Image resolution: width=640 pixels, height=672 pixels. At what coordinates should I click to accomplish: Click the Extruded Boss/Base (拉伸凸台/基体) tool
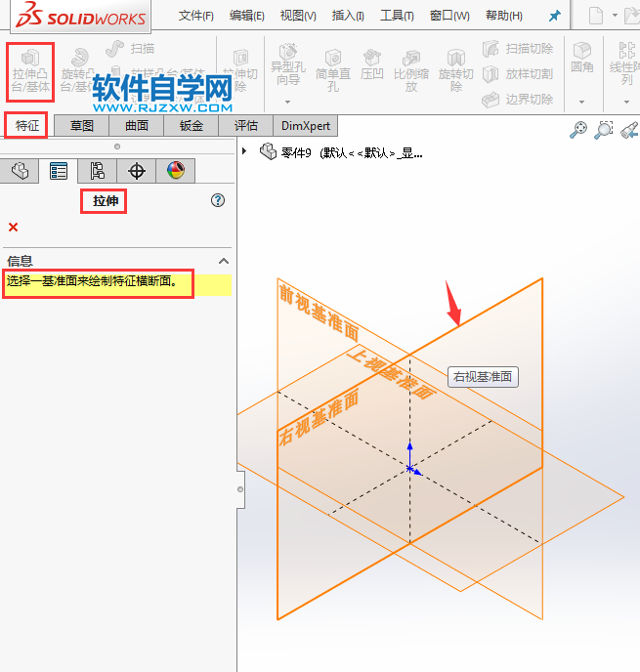pyautogui.click(x=30, y=71)
